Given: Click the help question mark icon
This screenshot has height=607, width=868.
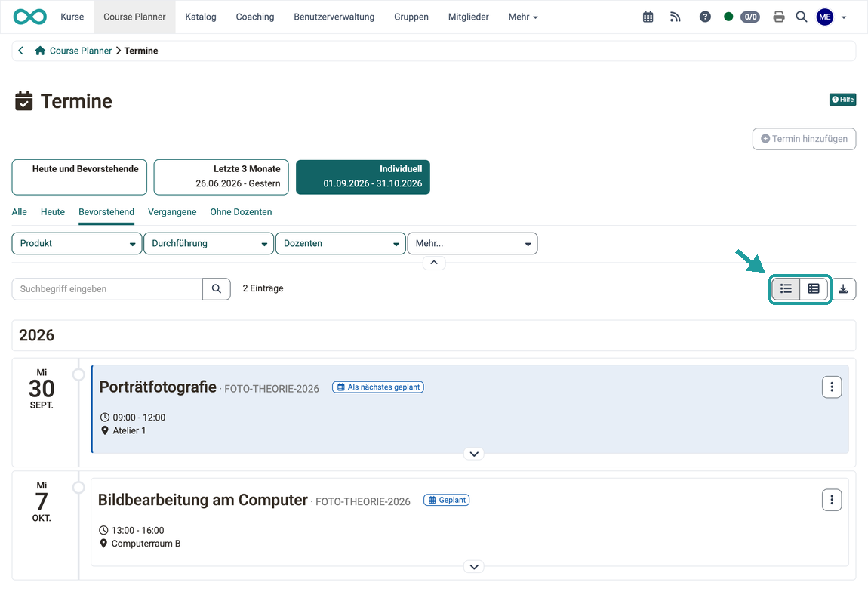Looking at the screenshot, I should 705,17.
